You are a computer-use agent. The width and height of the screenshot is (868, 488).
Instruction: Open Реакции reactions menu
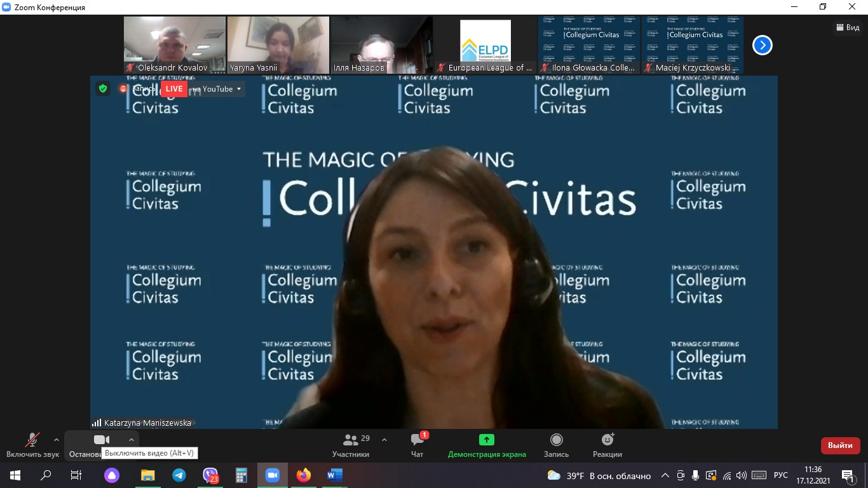point(607,445)
